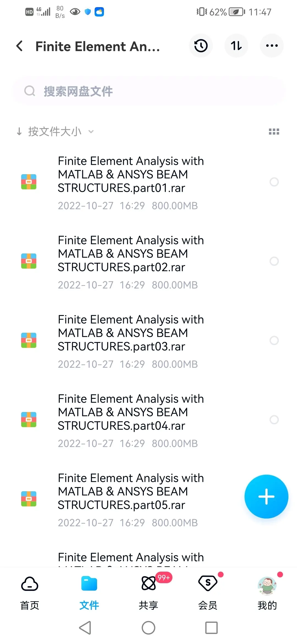Select the part04.rar file radio circle
Screen dimensions: 297x644
click(x=274, y=420)
